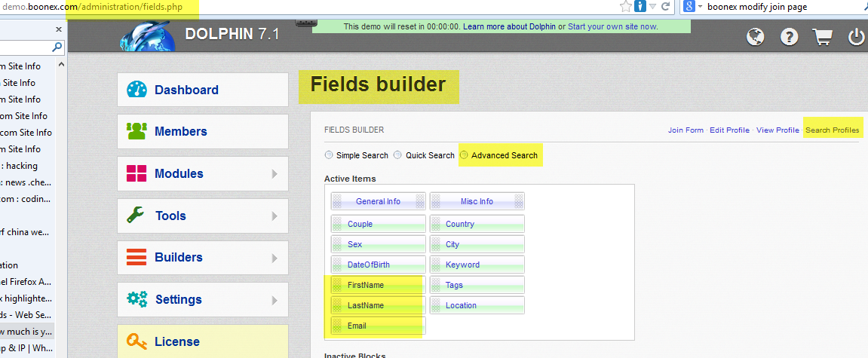Click the blue info icon in the address bar
The height and width of the screenshot is (358, 868).
640,7
